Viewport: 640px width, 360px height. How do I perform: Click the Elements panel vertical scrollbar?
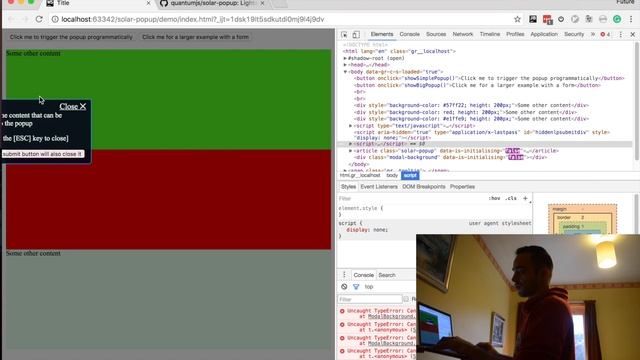click(x=637, y=102)
